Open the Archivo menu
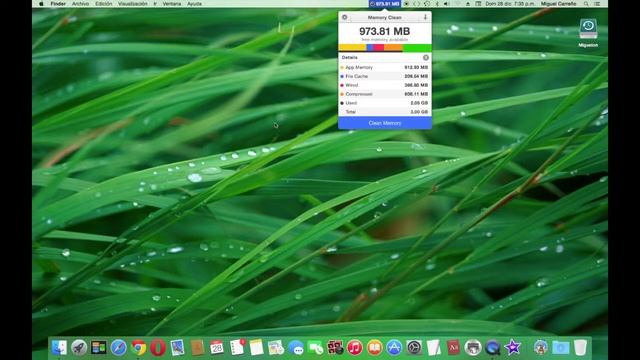Image resolution: width=640 pixels, height=360 pixels. pyautogui.click(x=80, y=4)
